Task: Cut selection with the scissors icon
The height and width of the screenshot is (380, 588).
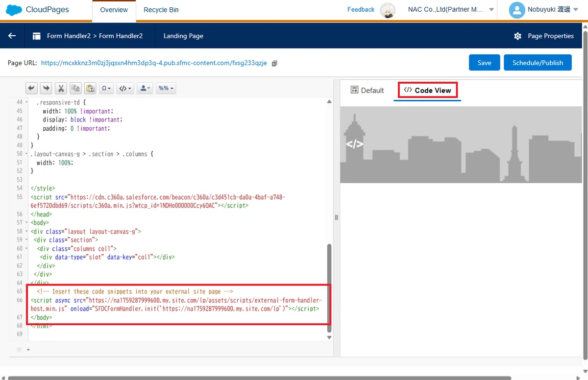Action: [61, 88]
